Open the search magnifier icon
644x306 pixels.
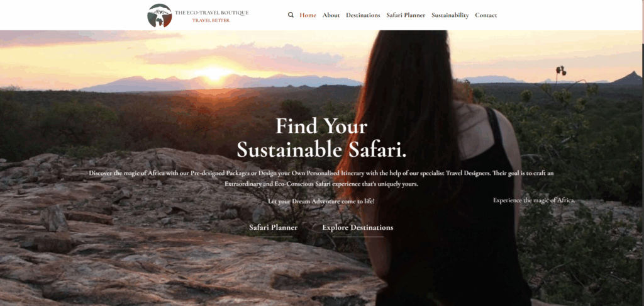pyautogui.click(x=291, y=15)
